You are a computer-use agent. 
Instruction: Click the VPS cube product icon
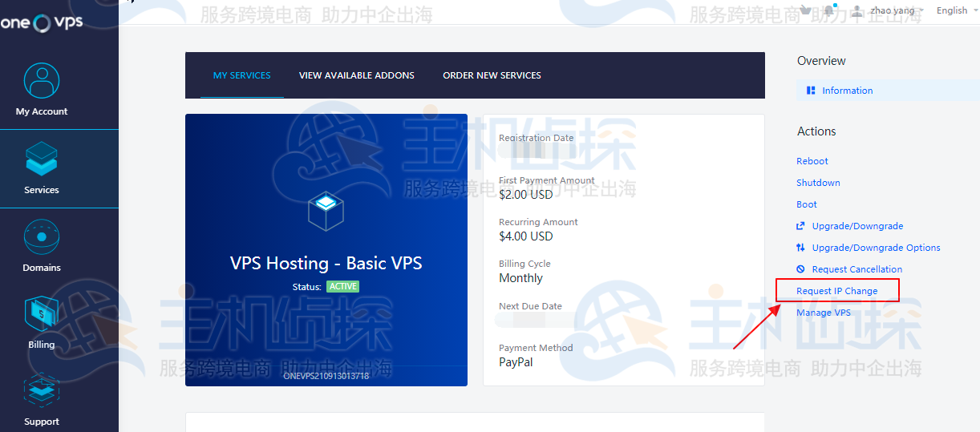(326, 210)
